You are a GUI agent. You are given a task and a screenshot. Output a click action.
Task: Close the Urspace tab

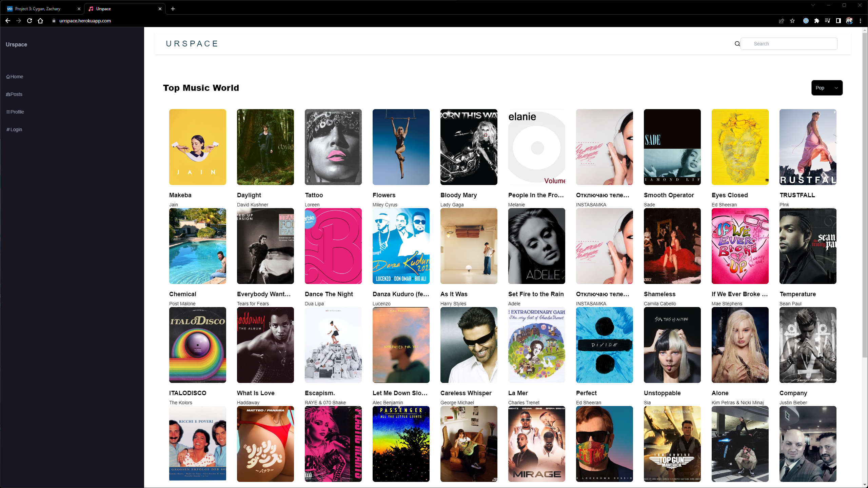point(160,9)
